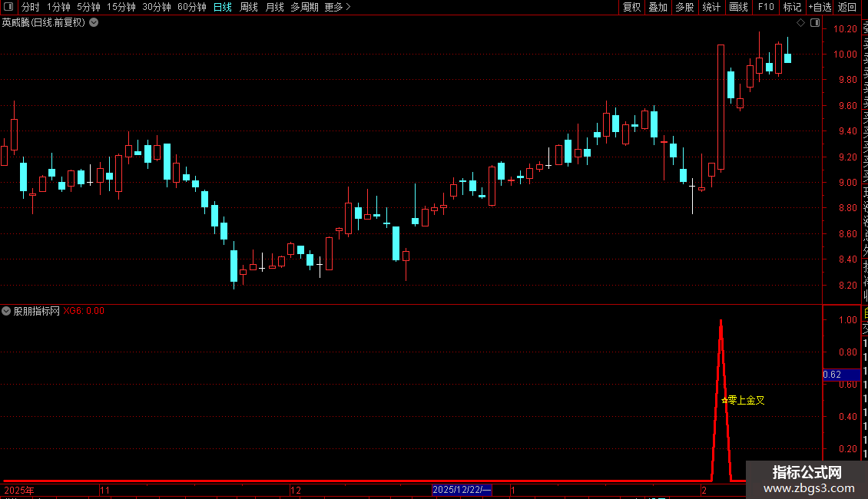This screenshot has width=868, height=499.
Task: Click the 12 month label on the time axis
Action: [296, 490]
